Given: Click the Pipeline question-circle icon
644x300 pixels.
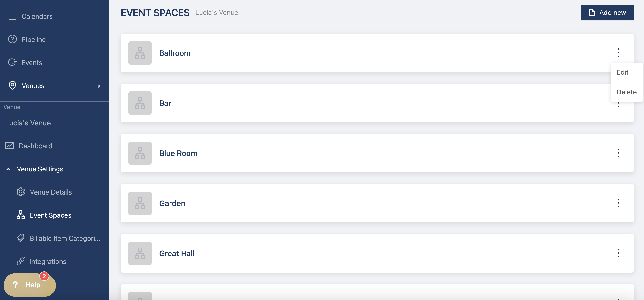Looking at the screenshot, I should (x=12, y=39).
